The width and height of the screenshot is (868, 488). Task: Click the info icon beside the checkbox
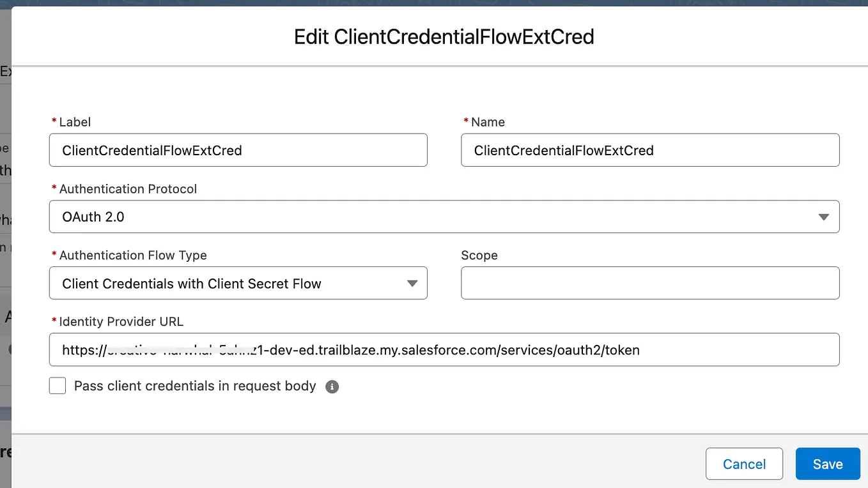(332, 386)
